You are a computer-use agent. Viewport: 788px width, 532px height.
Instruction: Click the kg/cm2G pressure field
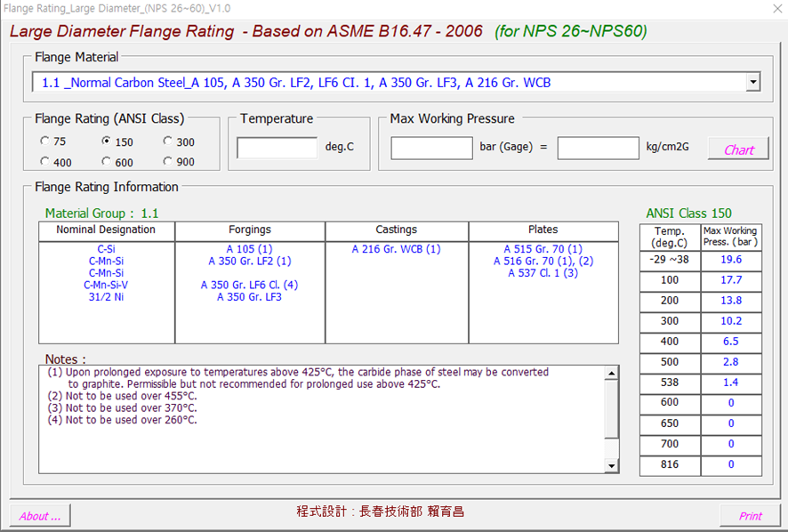point(598,149)
